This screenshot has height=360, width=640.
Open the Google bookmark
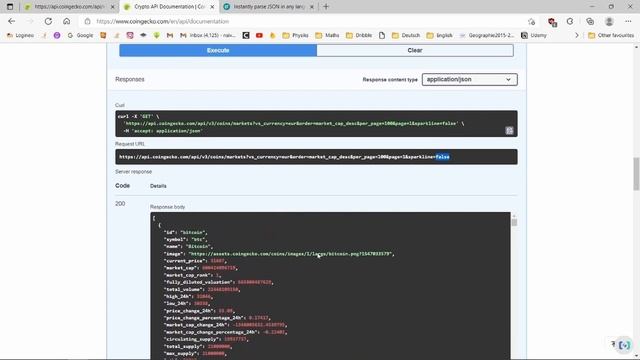tap(80, 36)
